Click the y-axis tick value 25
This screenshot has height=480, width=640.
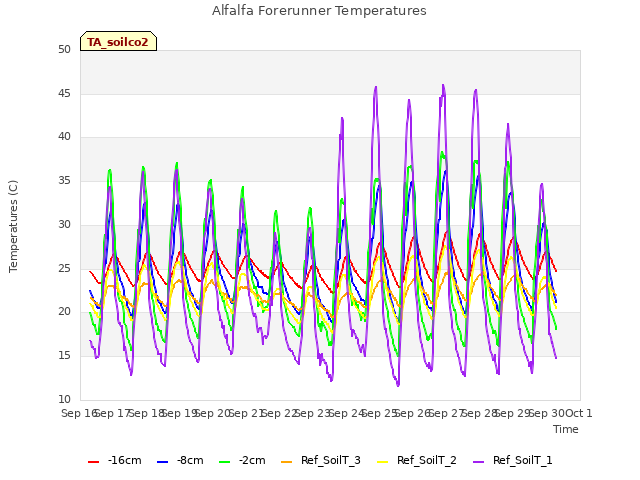click(x=64, y=268)
